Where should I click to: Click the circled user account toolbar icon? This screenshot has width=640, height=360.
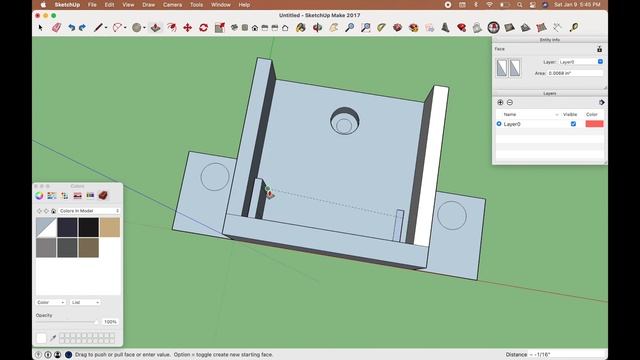pos(493,27)
